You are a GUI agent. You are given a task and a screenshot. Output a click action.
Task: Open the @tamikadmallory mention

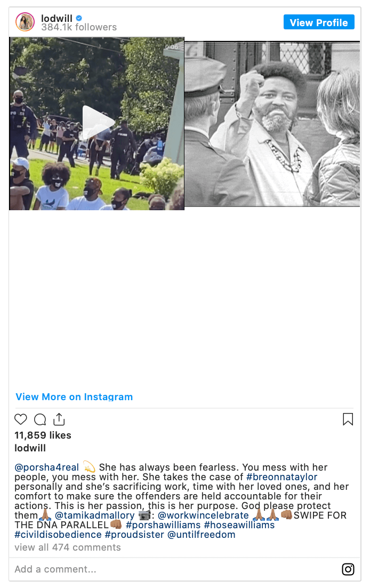pyautogui.click(x=94, y=515)
